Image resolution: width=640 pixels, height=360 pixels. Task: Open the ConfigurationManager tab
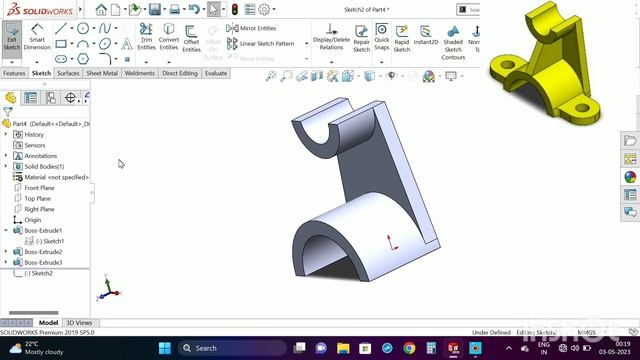[x=51, y=98]
